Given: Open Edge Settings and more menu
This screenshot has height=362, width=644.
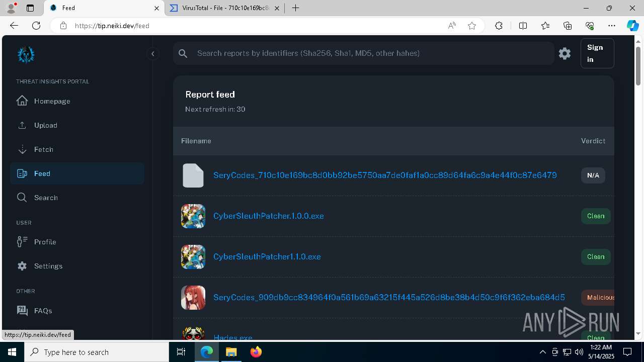Looking at the screenshot, I should 612,26.
